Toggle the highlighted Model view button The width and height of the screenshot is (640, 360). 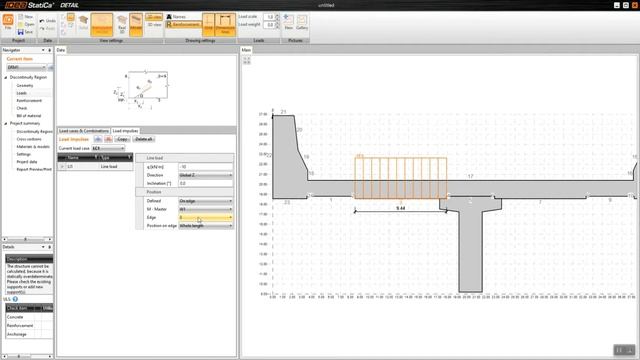[x=136, y=24]
